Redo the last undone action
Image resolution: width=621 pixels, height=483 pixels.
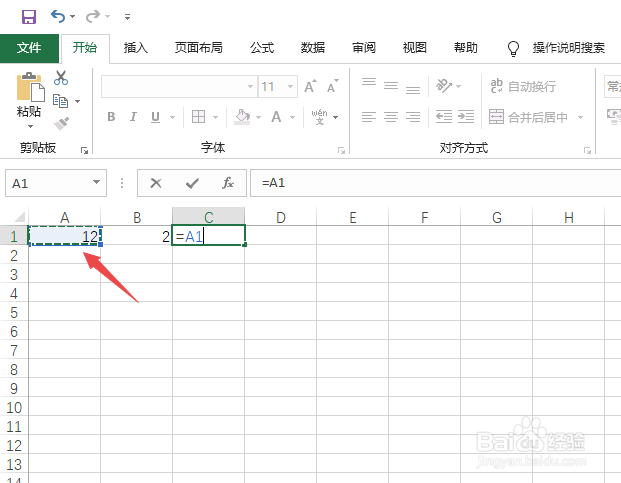tap(93, 17)
